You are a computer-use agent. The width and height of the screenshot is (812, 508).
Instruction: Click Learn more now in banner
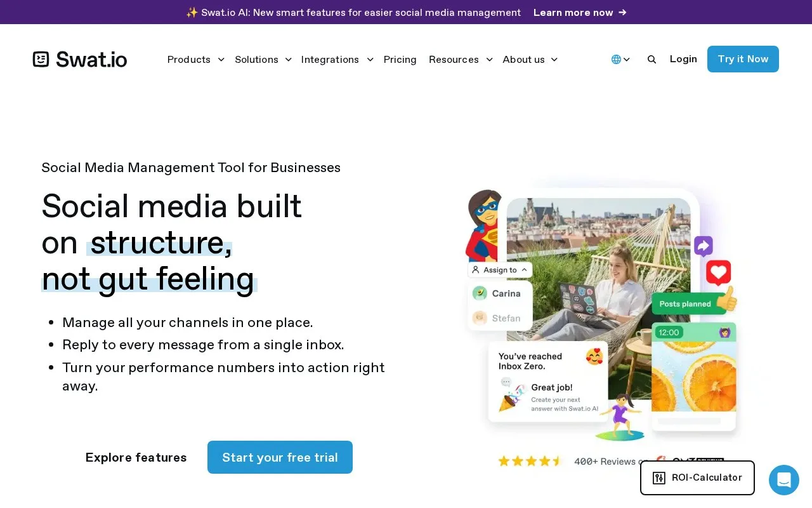tap(580, 12)
